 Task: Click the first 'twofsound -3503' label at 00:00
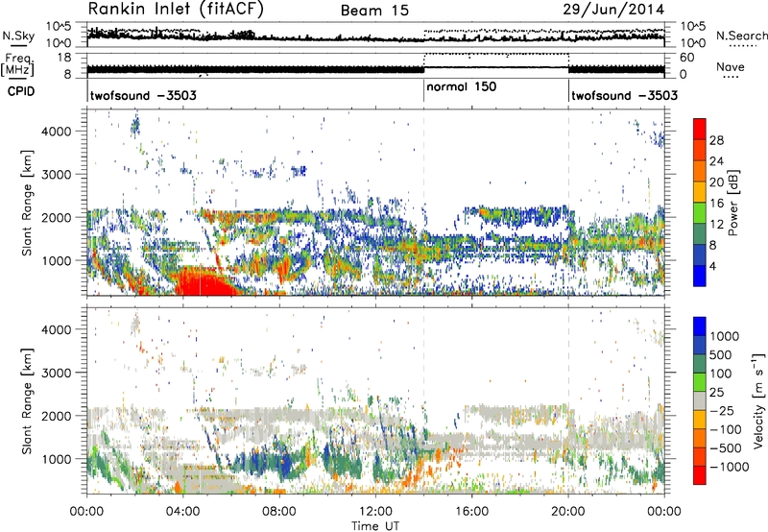click(143, 95)
